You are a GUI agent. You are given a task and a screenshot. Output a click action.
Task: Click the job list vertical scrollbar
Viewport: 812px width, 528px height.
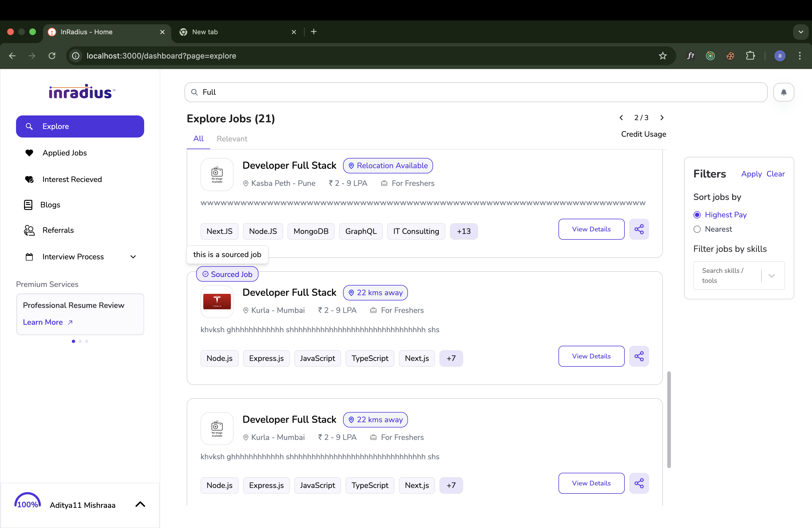click(x=669, y=419)
